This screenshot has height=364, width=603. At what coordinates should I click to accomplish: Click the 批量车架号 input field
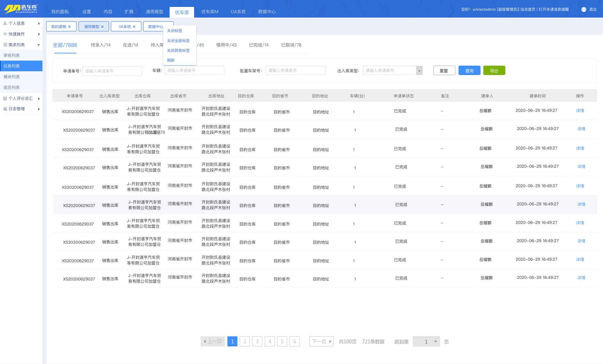pos(295,71)
